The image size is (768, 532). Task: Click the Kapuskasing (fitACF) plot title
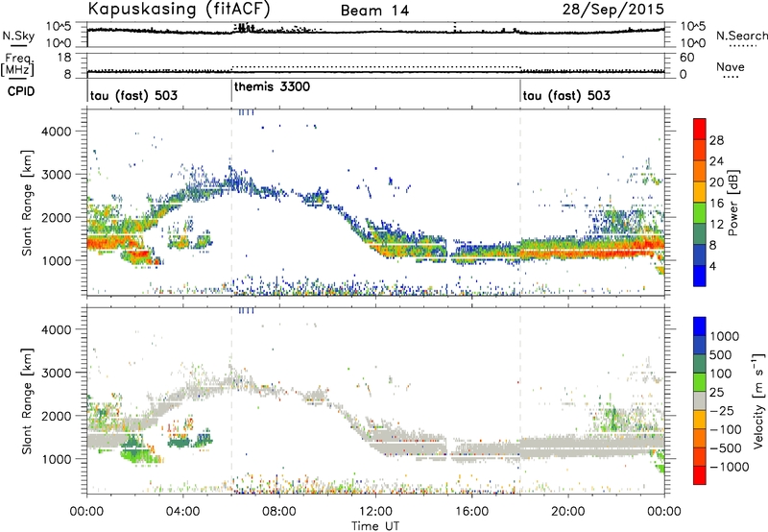click(179, 9)
